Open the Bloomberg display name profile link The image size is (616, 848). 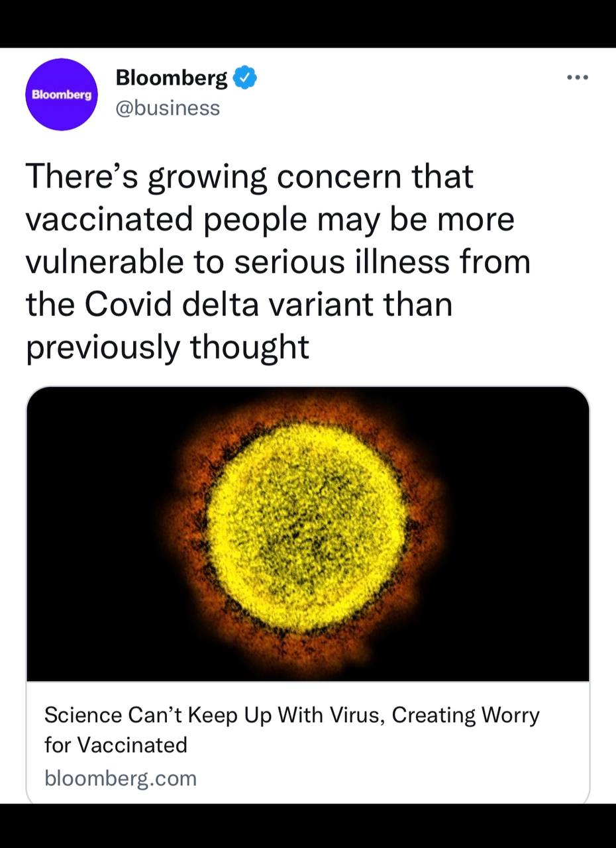[x=172, y=78]
